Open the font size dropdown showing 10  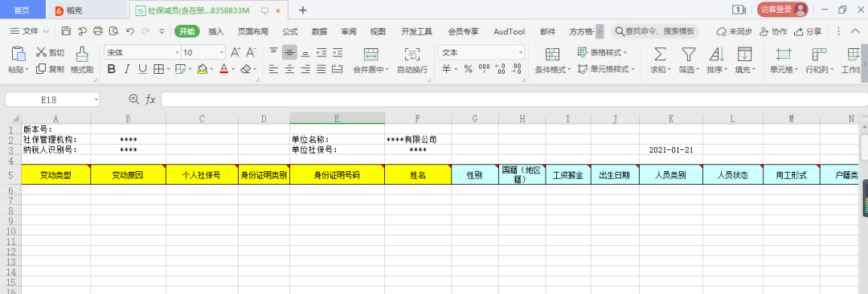point(222,52)
